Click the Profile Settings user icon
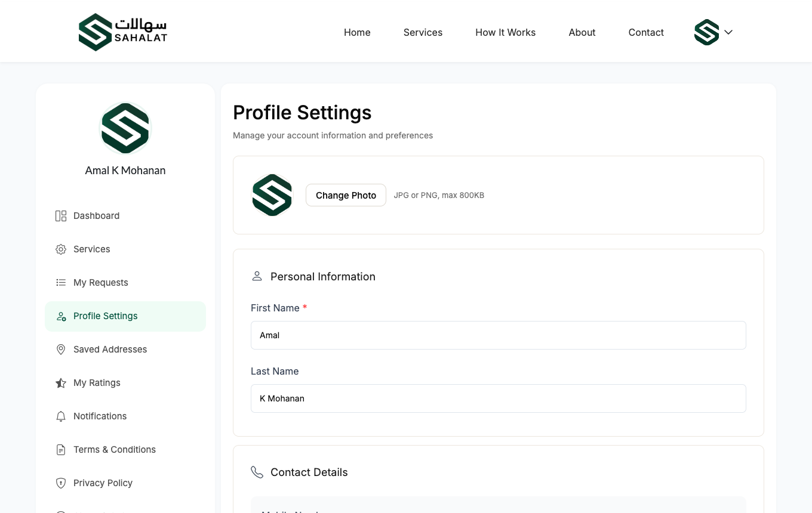Screen dimensions: 812x513 [x=61, y=316]
